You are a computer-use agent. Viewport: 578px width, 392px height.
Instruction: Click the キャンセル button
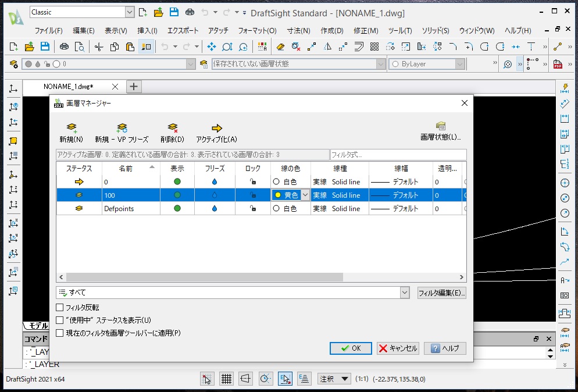[398, 348]
